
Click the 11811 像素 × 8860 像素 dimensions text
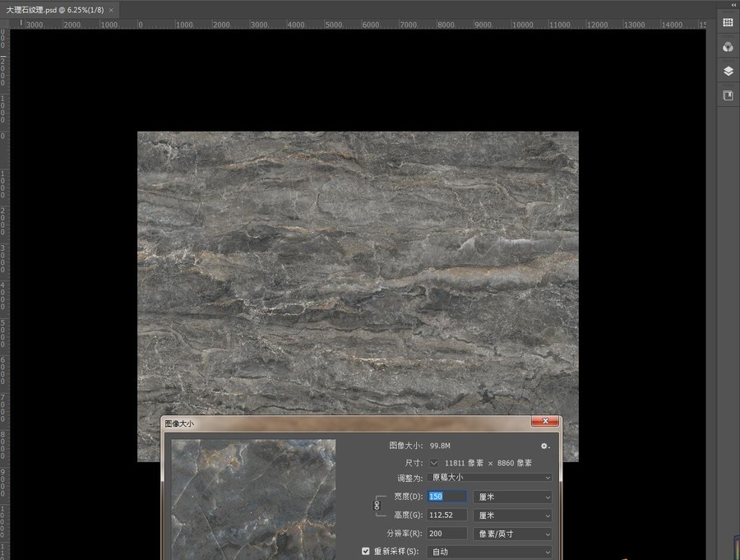click(x=488, y=463)
